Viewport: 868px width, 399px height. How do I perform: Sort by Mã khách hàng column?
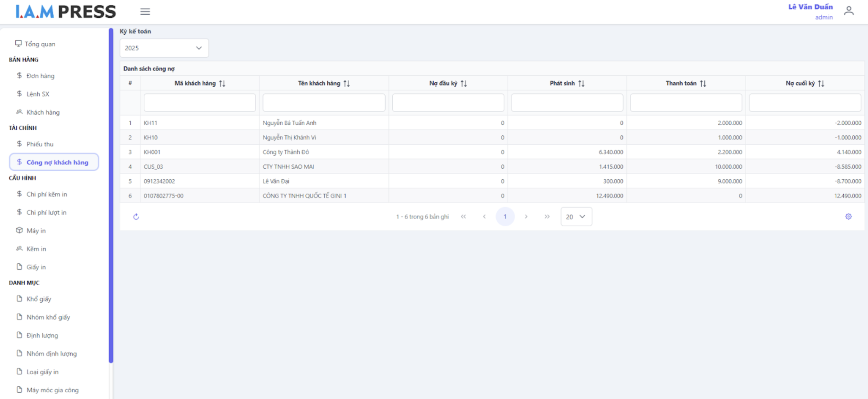click(x=222, y=83)
